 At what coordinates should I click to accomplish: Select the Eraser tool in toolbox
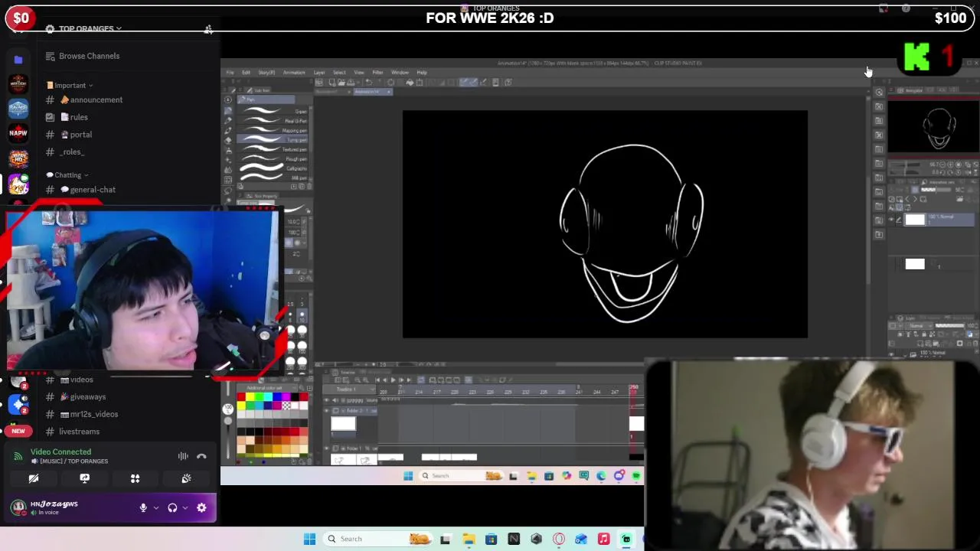click(228, 141)
